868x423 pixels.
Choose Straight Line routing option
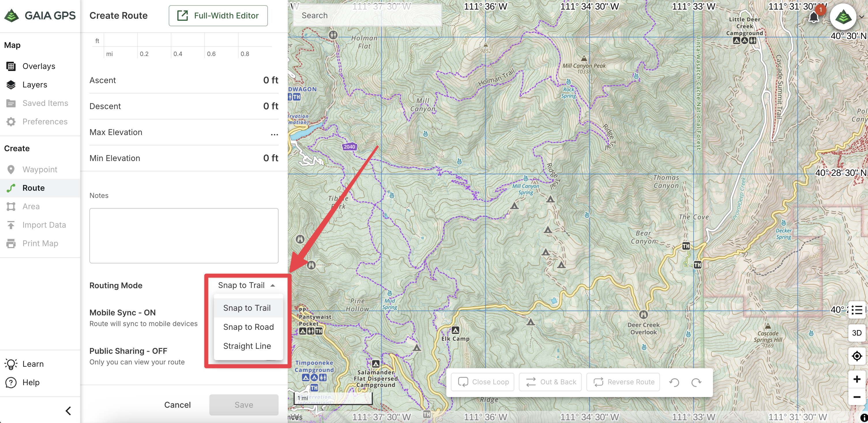[x=247, y=346]
